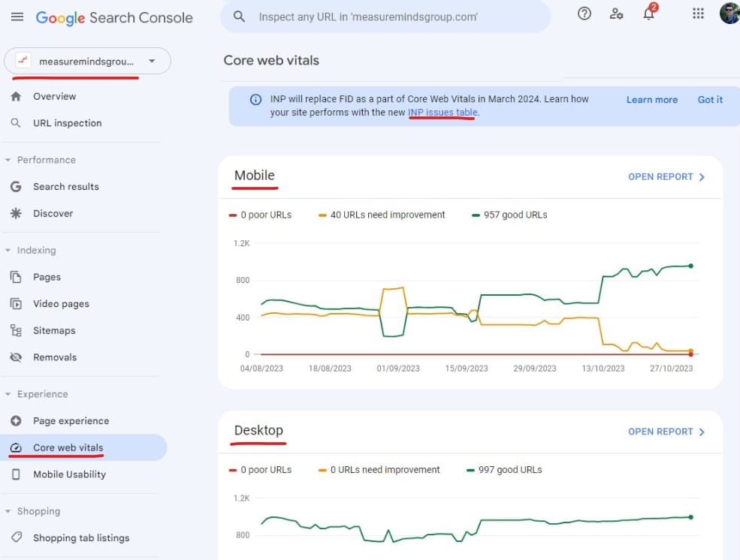Open the measuremindsgroup property selector

point(86,61)
